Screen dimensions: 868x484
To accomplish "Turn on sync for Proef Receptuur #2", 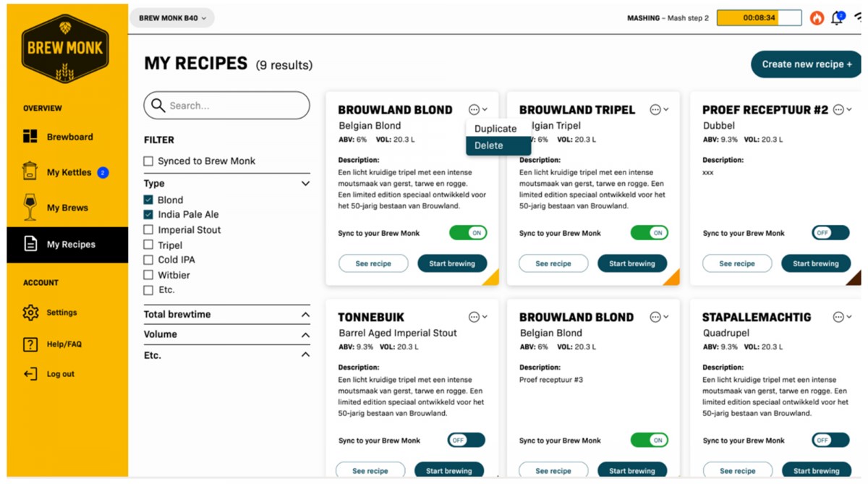I will (830, 233).
